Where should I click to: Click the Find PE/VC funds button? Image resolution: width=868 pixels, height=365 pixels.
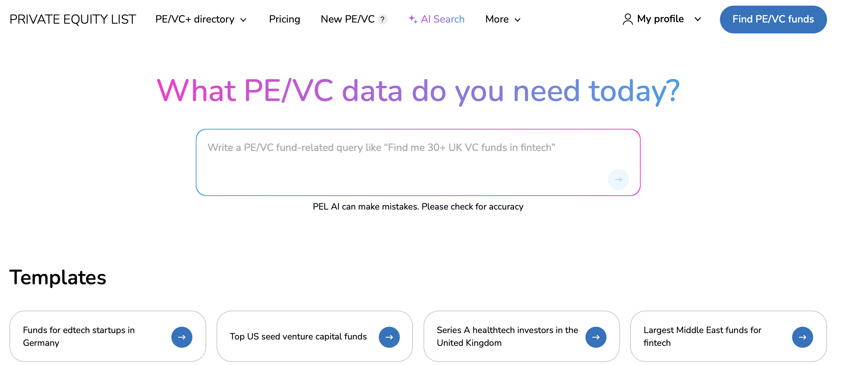tap(773, 19)
